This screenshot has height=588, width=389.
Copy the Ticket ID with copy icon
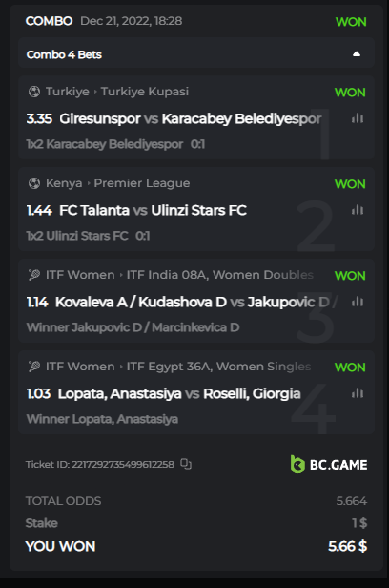tap(186, 464)
